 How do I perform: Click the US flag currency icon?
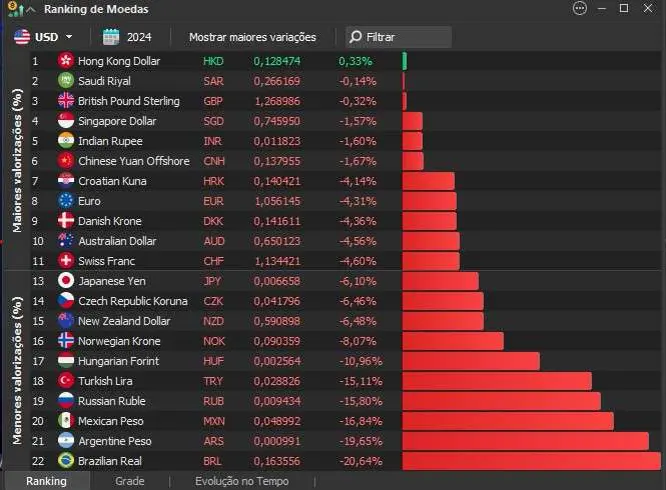[x=22, y=37]
